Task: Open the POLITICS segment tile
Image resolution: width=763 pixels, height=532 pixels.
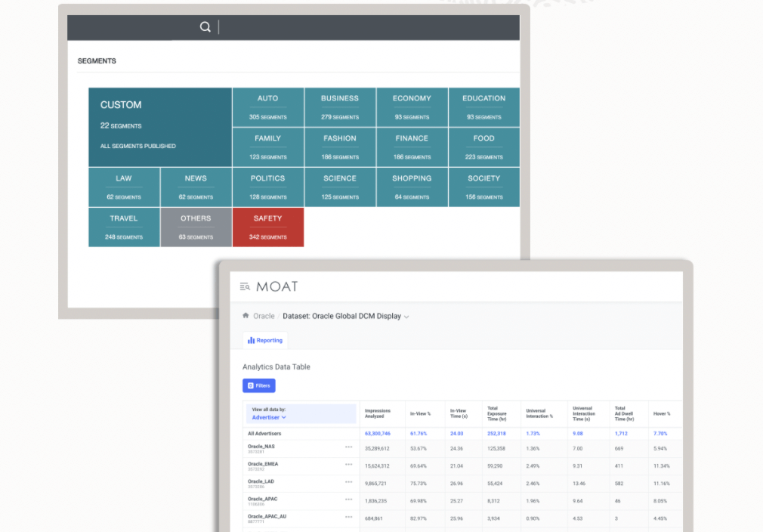Action: pyautogui.click(x=268, y=187)
